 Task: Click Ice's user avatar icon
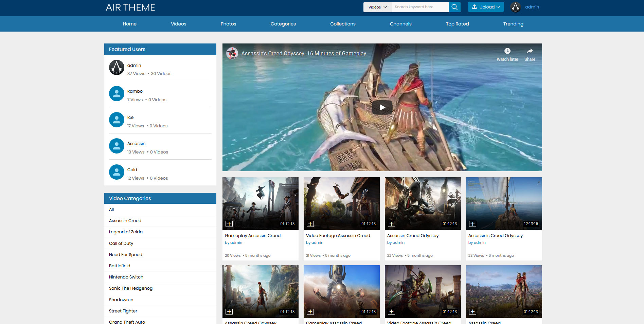[117, 120]
